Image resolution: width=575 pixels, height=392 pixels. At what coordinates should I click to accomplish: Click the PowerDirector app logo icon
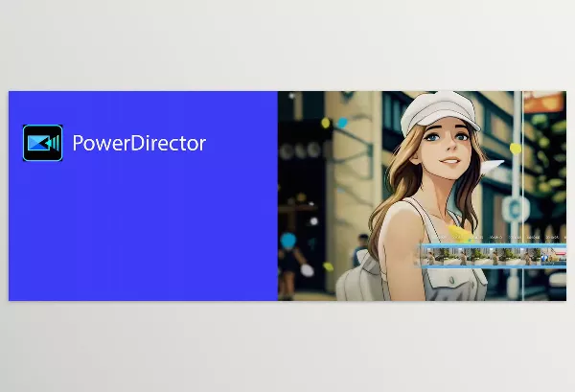click(42, 143)
